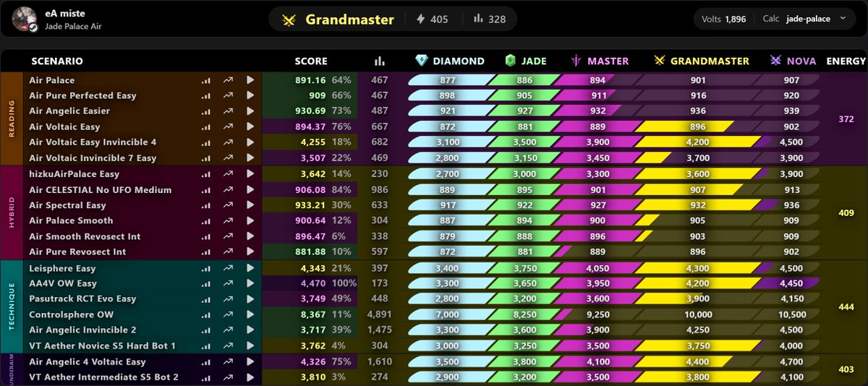Play hizkuAirPalace Easy scenario

tap(250, 173)
